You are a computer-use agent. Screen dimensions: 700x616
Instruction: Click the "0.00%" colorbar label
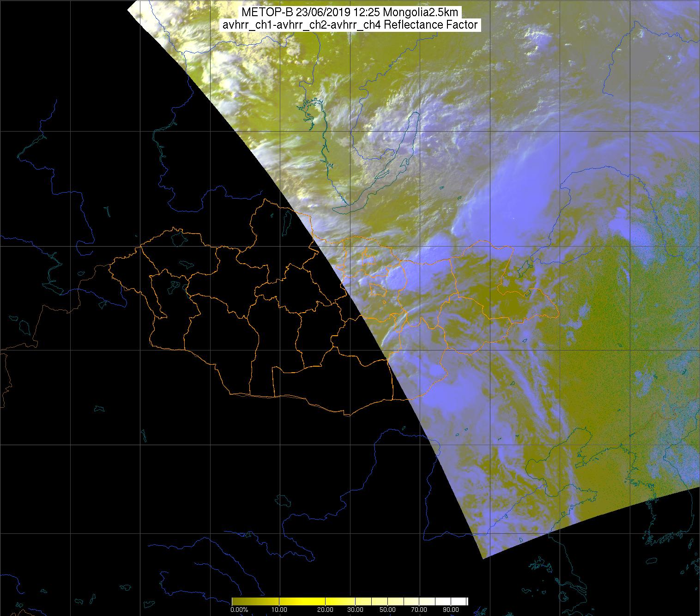coord(239,610)
